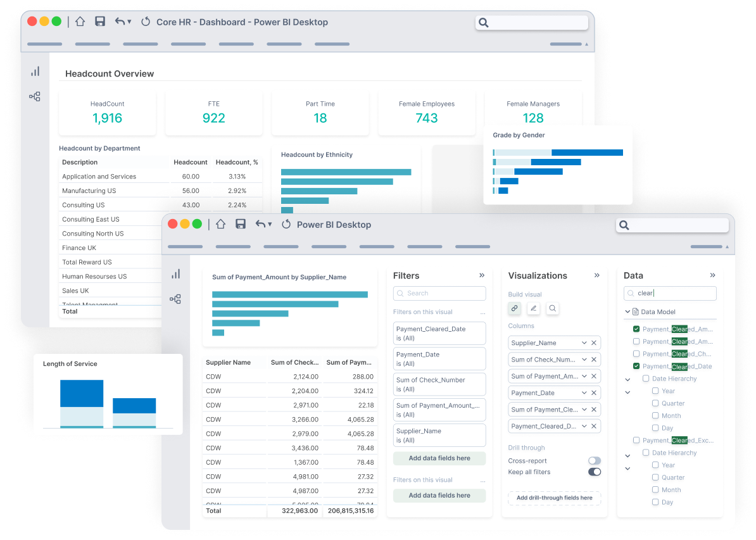Enable the Cross-report drill-through toggle
This screenshot has height=540, width=756.
594,460
